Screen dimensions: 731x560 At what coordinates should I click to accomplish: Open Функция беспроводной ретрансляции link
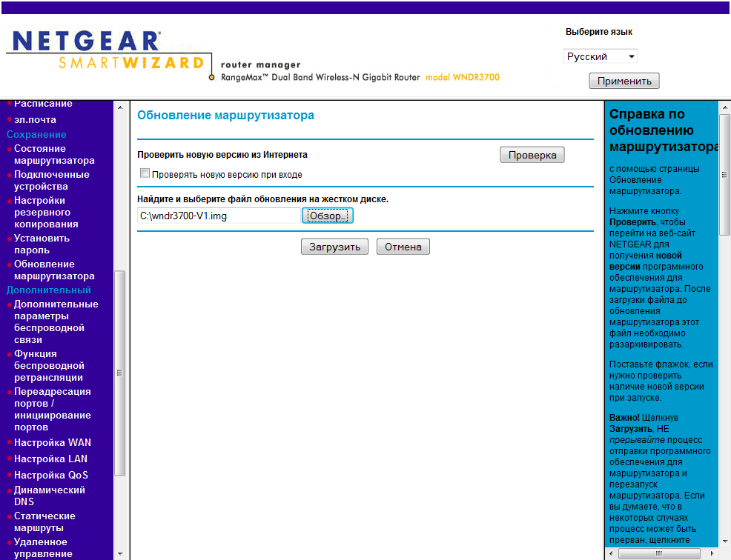point(49,366)
